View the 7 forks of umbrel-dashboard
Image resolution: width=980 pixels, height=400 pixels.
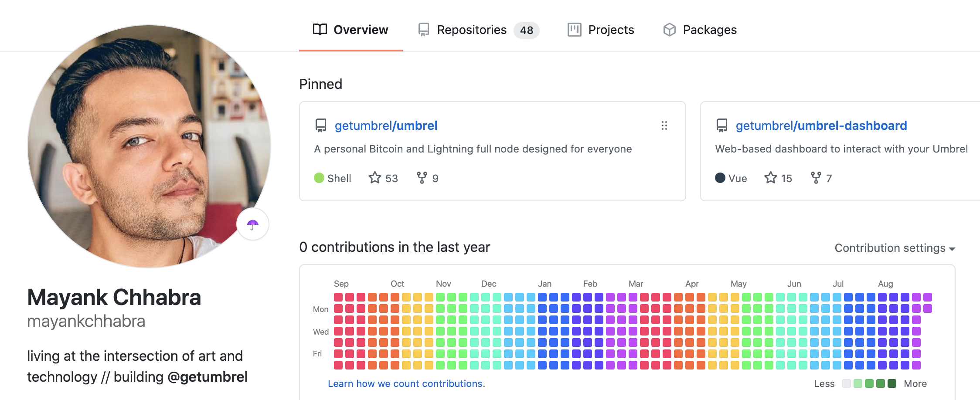[x=821, y=178]
